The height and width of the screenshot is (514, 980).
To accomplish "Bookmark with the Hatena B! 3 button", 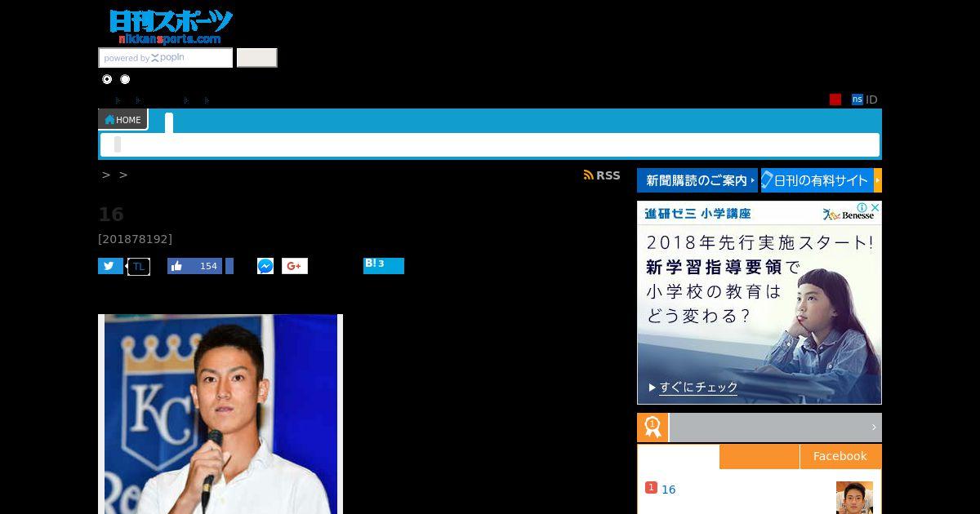I will 384,266.
